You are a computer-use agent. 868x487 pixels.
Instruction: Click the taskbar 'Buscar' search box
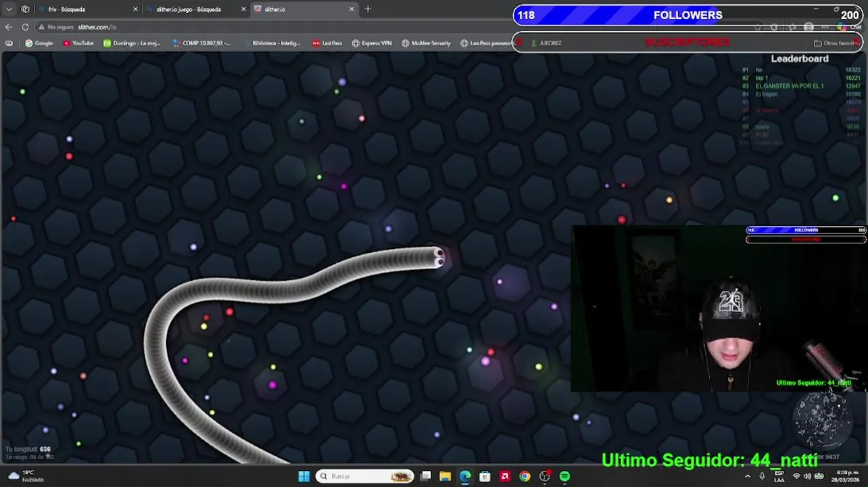click(364, 477)
